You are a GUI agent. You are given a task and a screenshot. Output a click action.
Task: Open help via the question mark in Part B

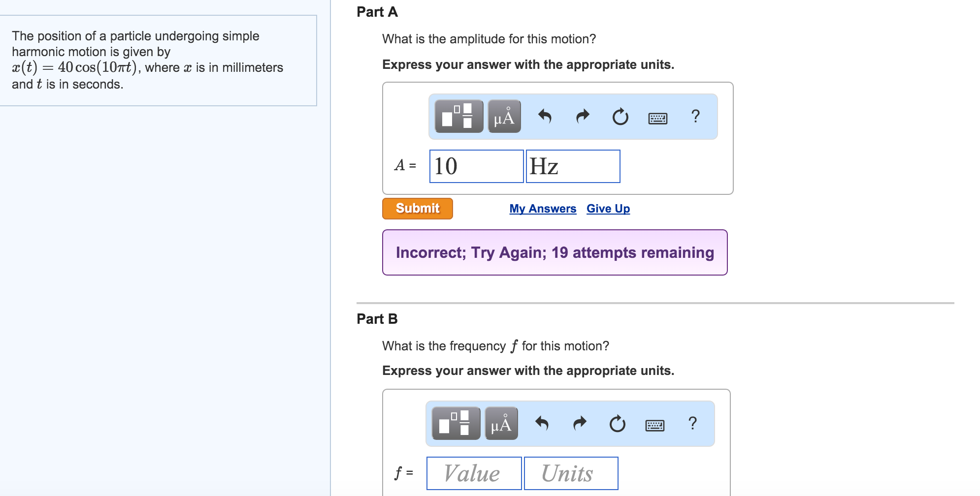692,423
